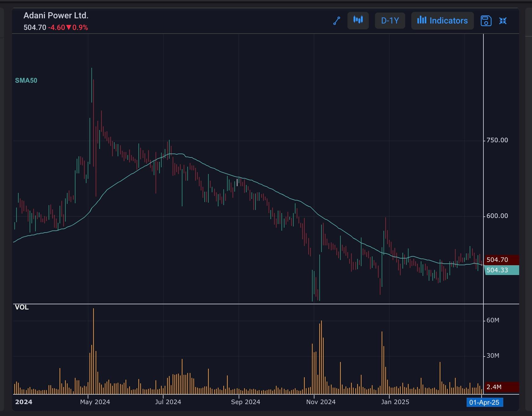
Task: Open the Indicators menu
Action: coord(442,20)
